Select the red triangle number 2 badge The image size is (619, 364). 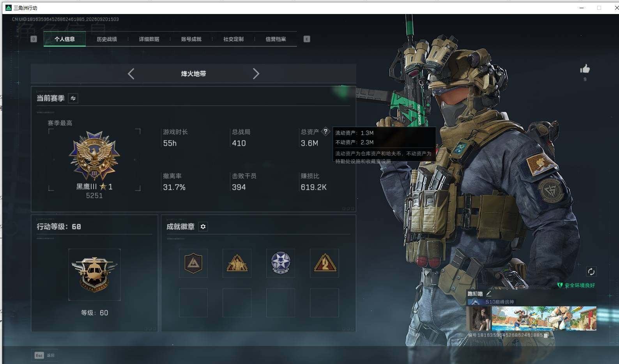pos(324,263)
